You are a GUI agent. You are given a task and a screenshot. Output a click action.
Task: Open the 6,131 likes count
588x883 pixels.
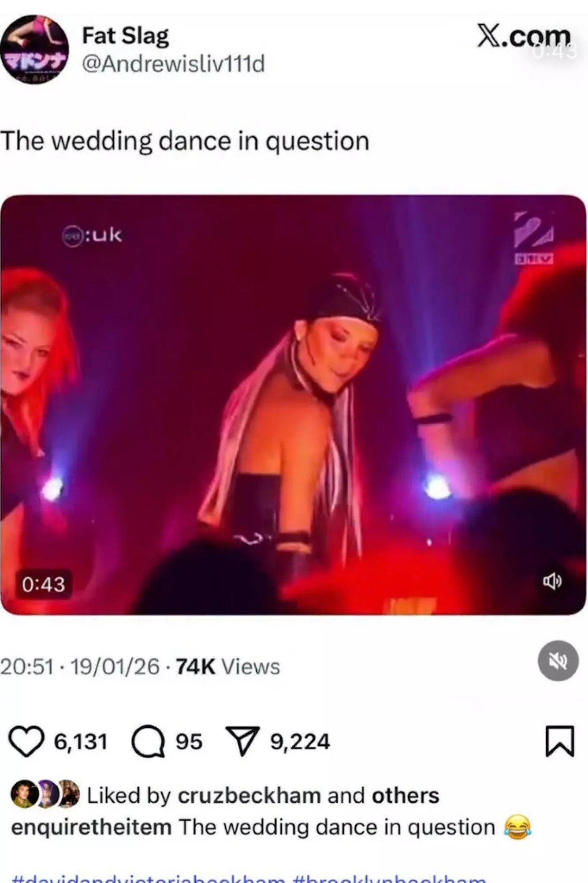81,741
